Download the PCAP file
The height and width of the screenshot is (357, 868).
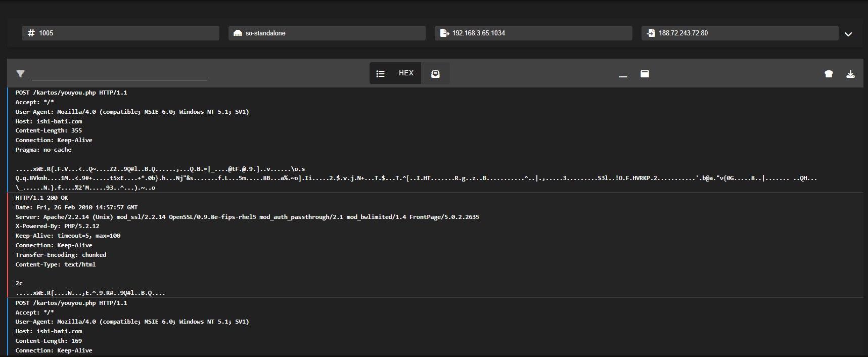(850, 74)
